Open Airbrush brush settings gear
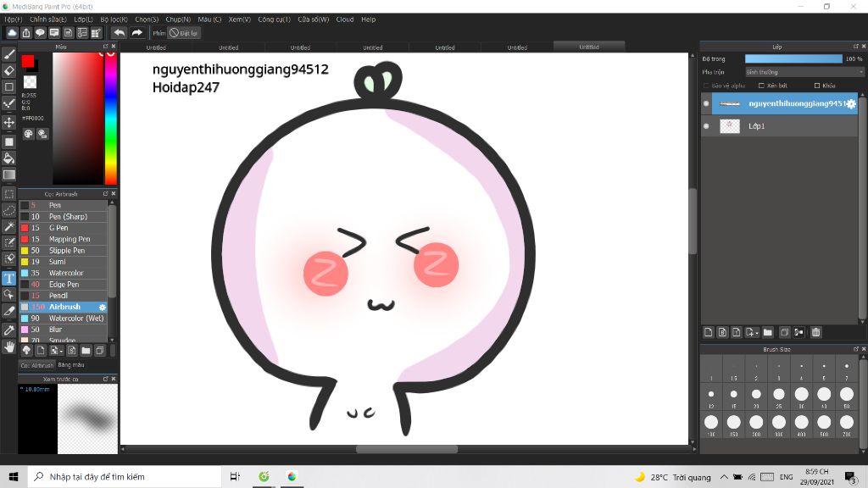868x488 pixels. click(x=103, y=307)
